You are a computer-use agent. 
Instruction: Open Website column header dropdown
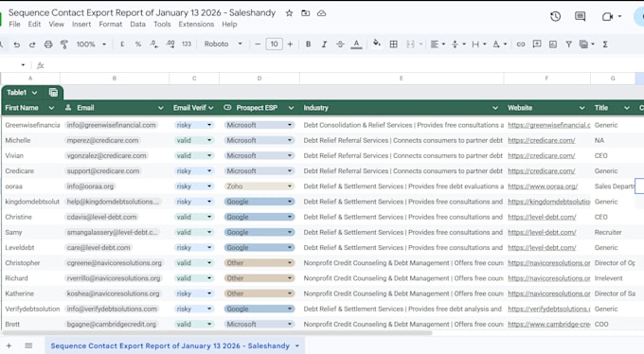(x=581, y=108)
